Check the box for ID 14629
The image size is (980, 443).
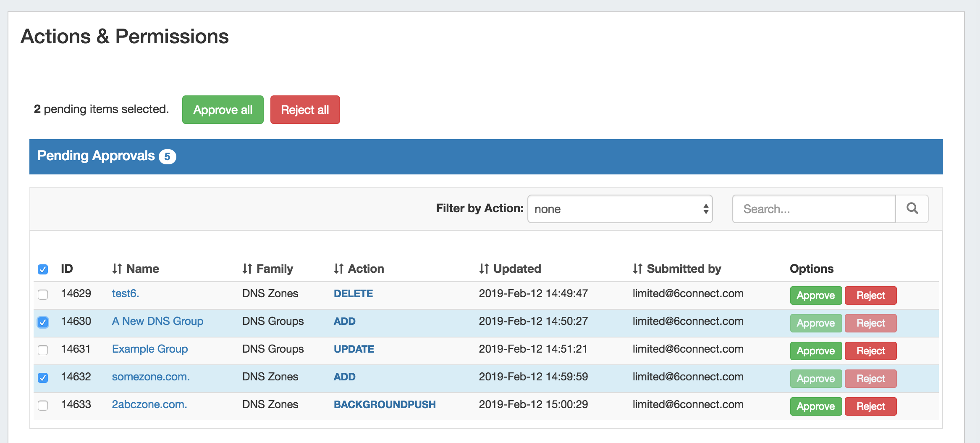(43, 294)
